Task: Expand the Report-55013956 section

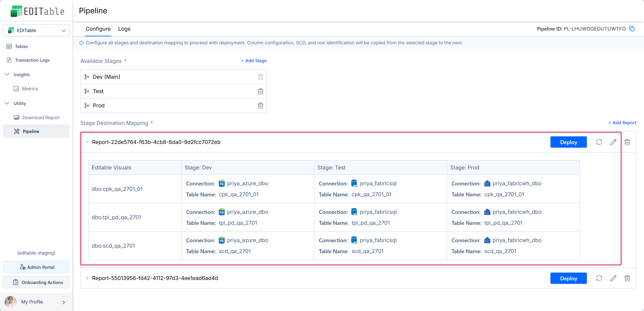Action: (x=87, y=278)
